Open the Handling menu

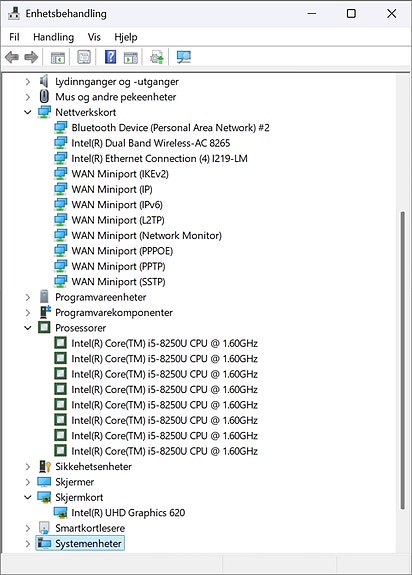(54, 37)
